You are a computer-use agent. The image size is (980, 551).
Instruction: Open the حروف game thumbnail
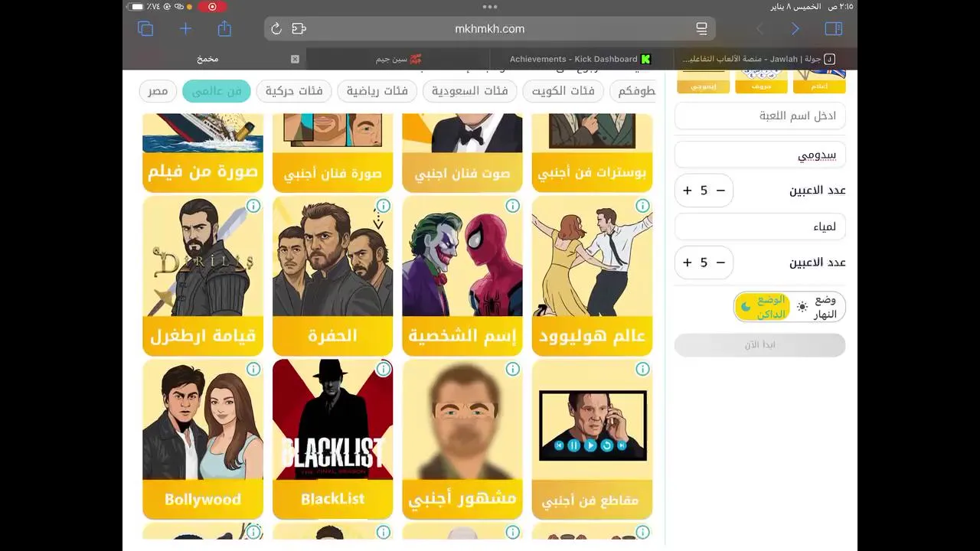tap(761, 82)
